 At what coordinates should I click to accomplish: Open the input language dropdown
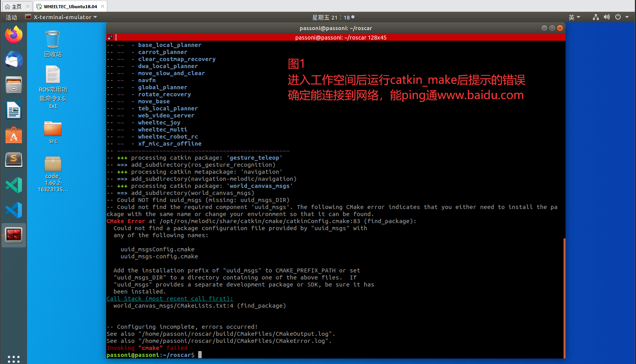coord(574,17)
